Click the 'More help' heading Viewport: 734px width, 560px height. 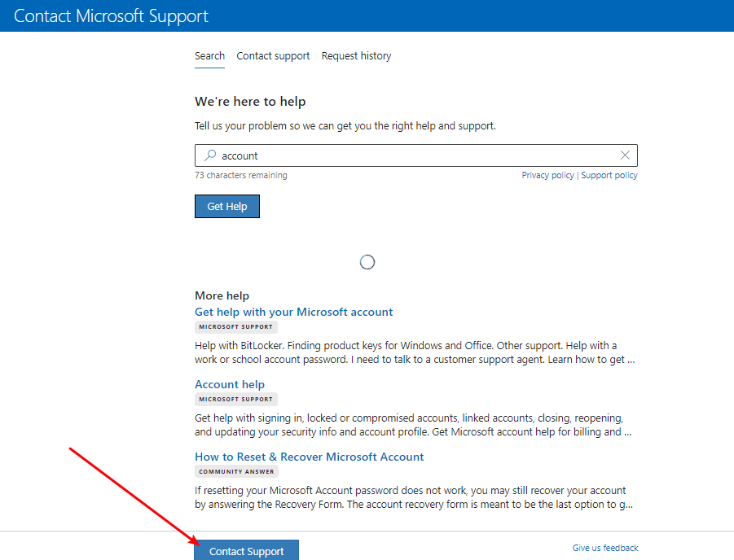(222, 295)
